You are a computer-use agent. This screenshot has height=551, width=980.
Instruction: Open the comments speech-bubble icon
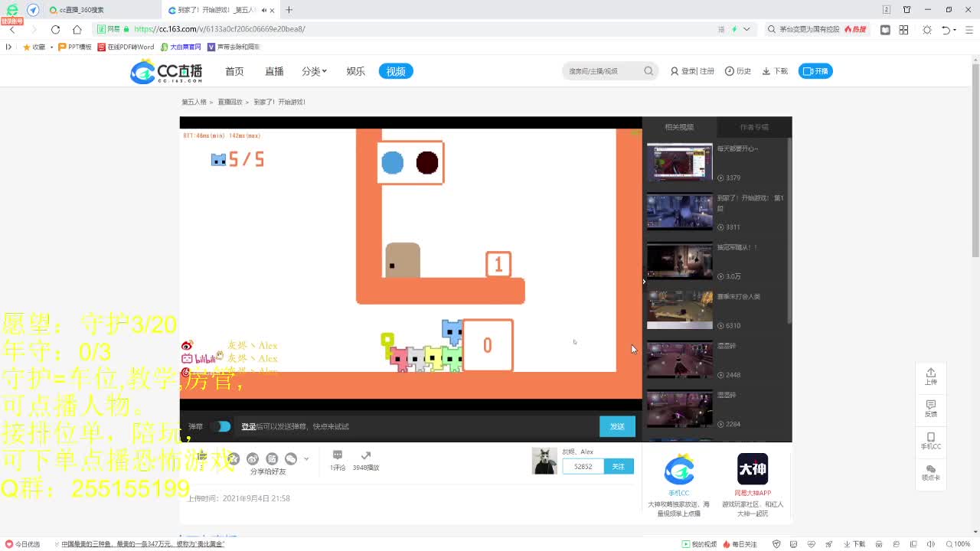click(x=338, y=455)
